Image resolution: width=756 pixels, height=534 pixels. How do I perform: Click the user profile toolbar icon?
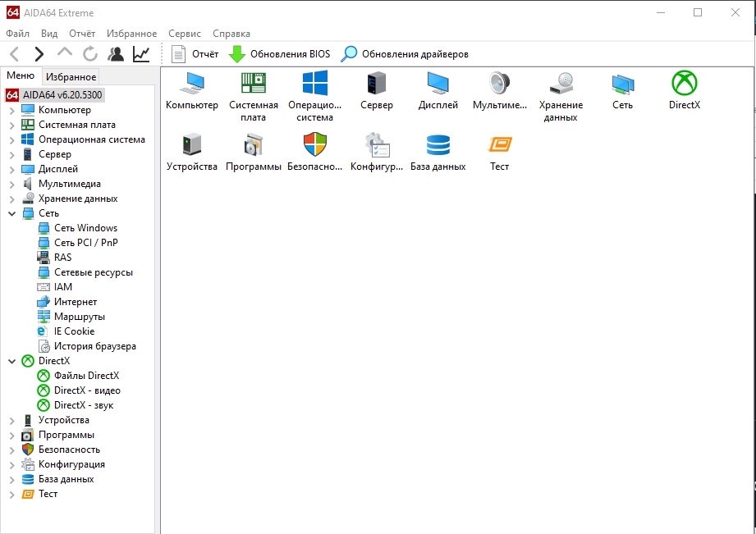116,54
